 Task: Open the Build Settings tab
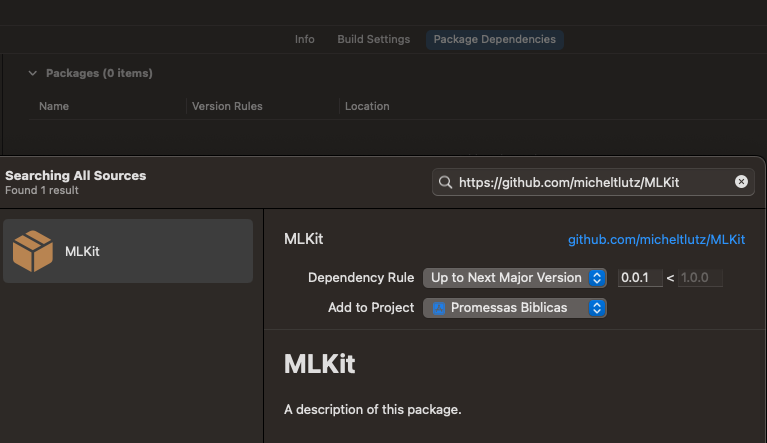(x=373, y=39)
